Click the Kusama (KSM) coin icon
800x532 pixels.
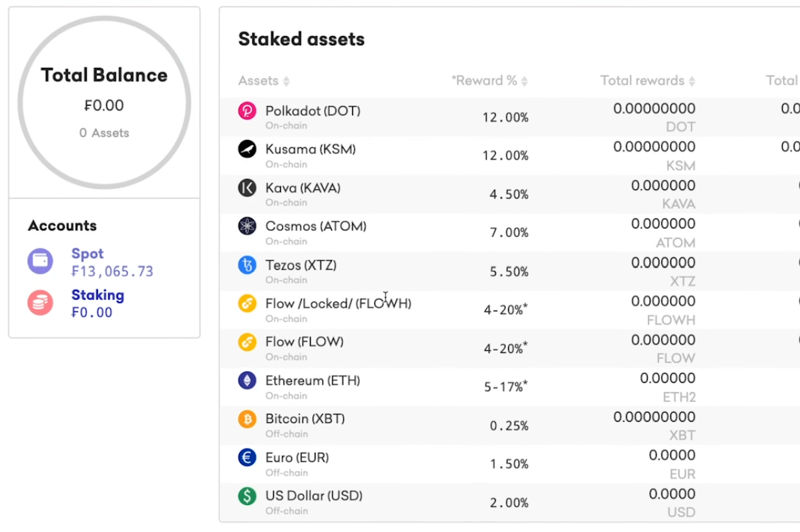247,149
